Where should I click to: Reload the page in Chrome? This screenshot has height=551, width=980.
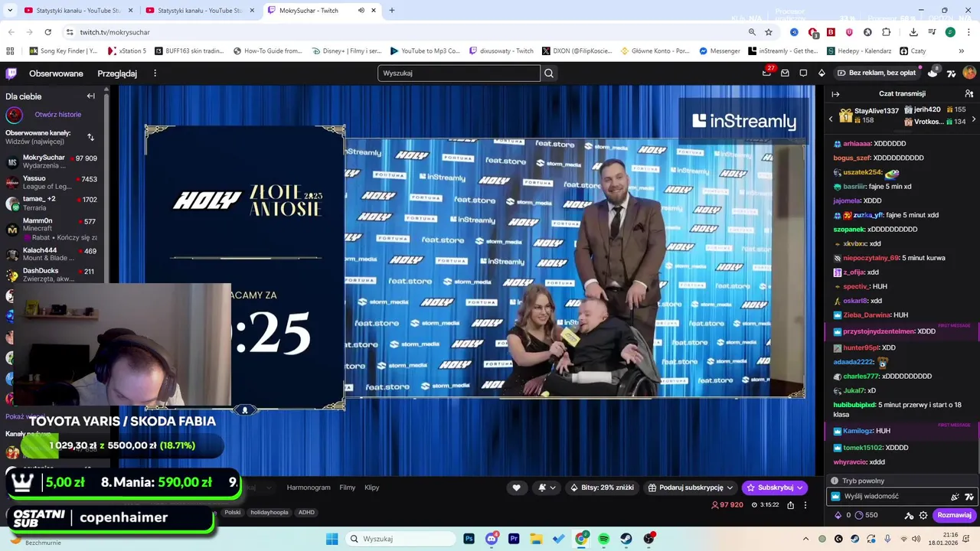47,32
